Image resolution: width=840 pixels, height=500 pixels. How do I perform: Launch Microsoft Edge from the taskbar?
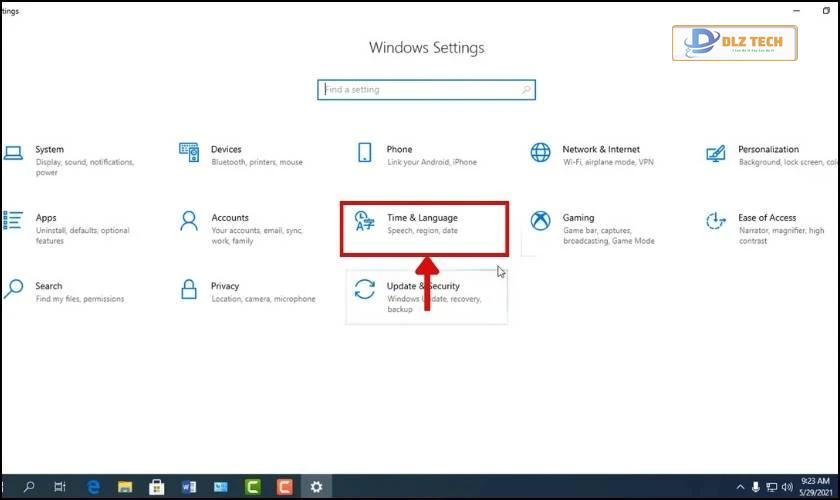[x=93, y=487]
